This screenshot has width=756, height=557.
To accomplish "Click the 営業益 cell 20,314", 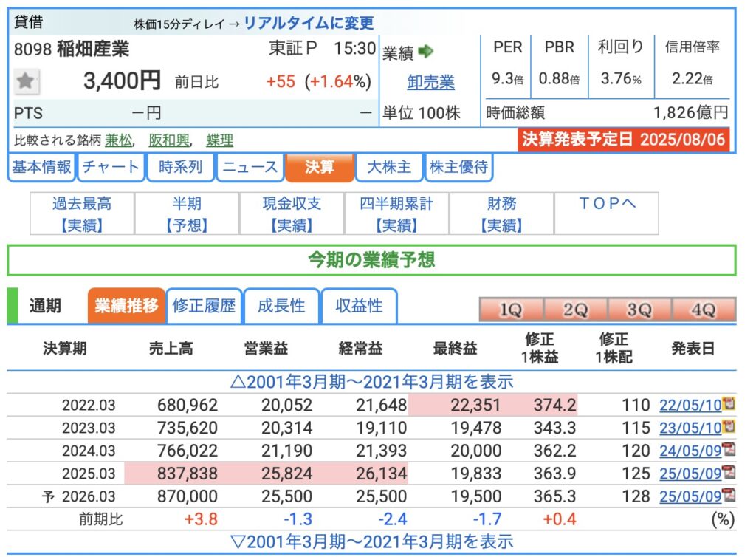I will click(x=287, y=428).
